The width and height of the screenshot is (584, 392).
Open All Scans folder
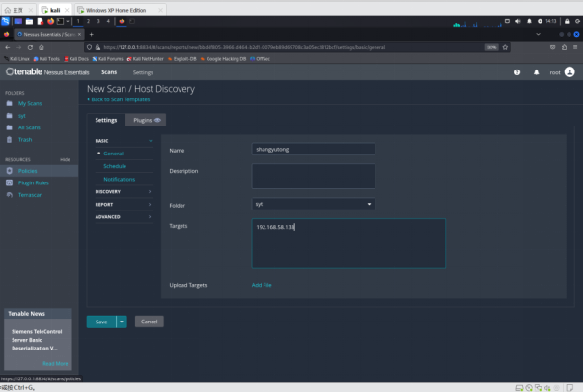pyautogui.click(x=29, y=127)
